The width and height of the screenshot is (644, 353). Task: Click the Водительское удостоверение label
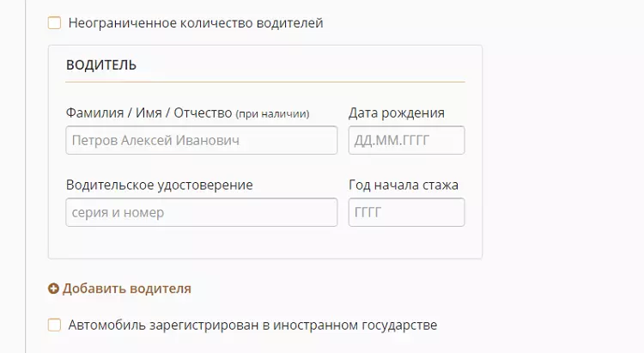tap(160, 185)
